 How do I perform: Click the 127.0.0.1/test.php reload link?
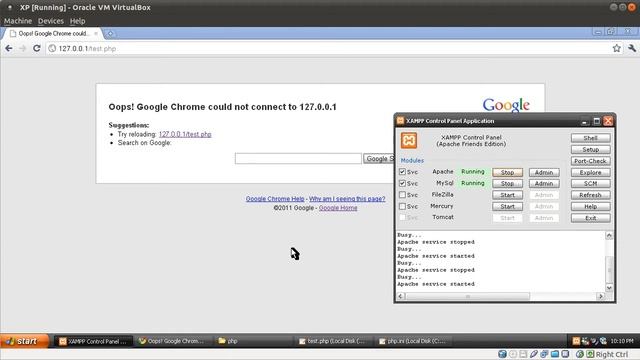[x=185, y=134]
